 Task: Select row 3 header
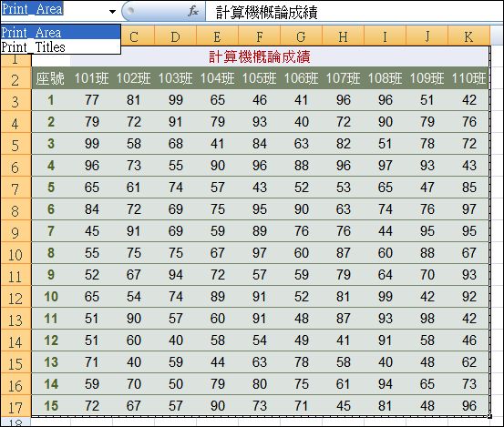pyautogui.click(x=15, y=100)
